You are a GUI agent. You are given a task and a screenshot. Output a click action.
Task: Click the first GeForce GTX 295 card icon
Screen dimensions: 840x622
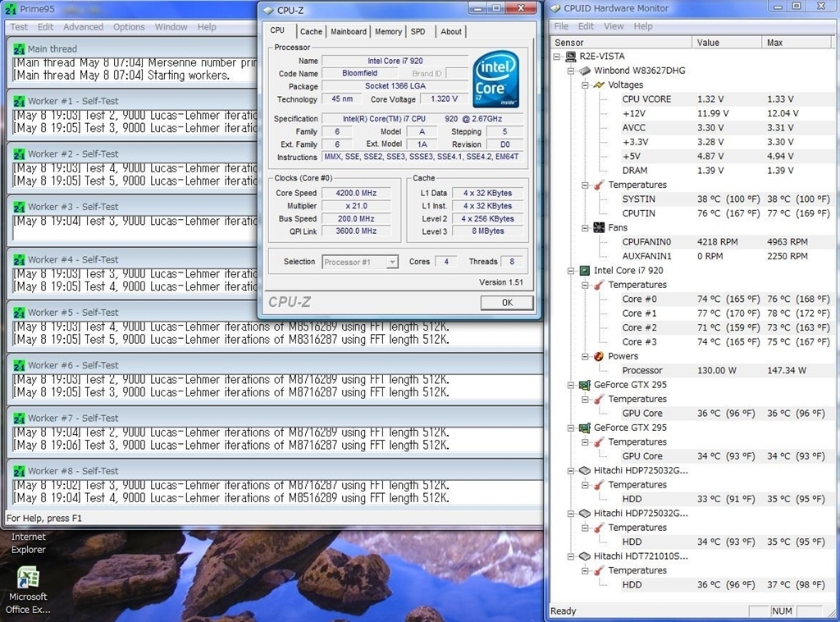pos(585,385)
